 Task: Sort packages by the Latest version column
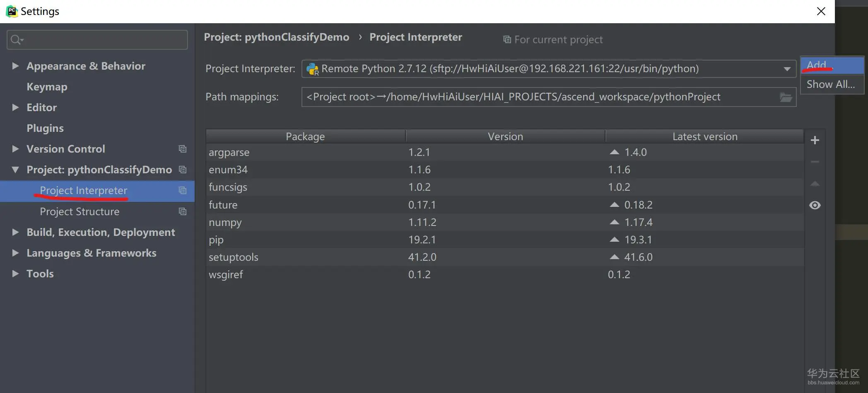pos(704,136)
